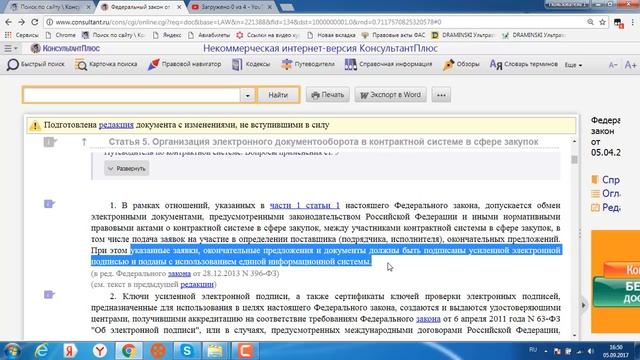Click the Найти button
This screenshot has width=640, height=360.
point(278,95)
